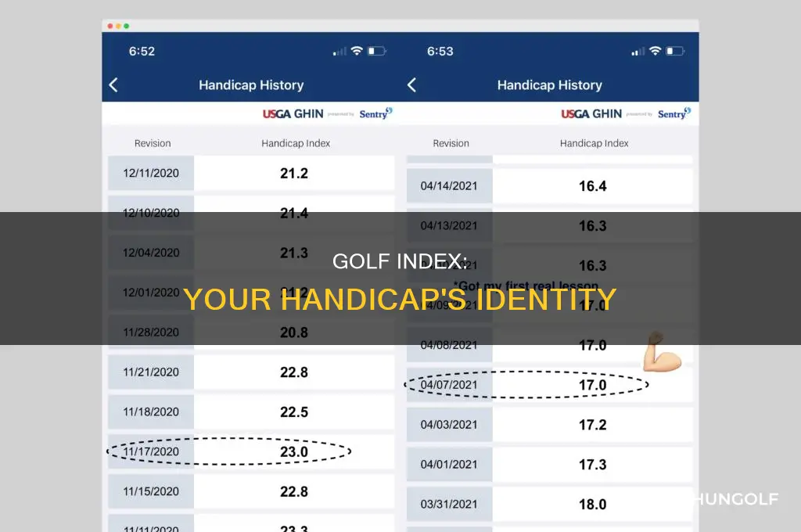Click the YOUR HANDICAP'S IDENTITY headline
801x532 pixels.
coord(400,299)
